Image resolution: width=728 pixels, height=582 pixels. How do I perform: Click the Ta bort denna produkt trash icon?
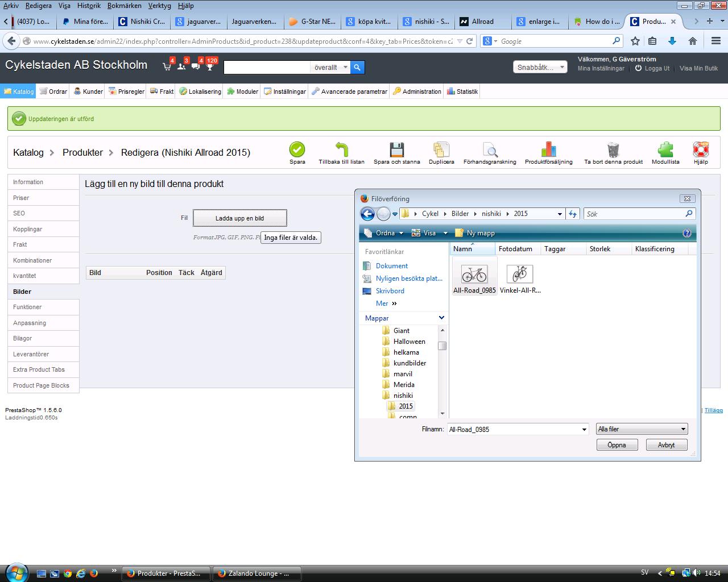613,149
